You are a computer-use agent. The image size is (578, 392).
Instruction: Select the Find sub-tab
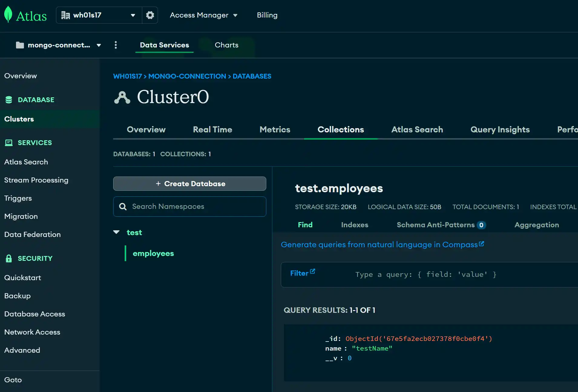pos(305,225)
